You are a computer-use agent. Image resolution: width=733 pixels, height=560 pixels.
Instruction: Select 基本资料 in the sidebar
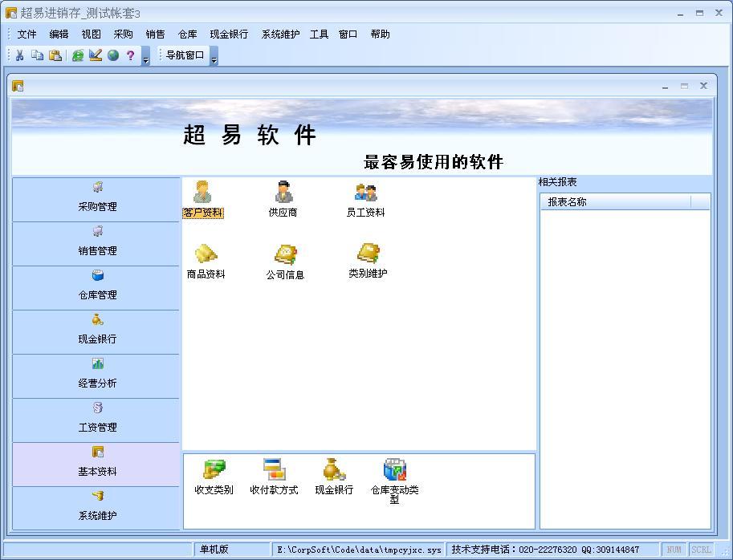[x=96, y=465]
